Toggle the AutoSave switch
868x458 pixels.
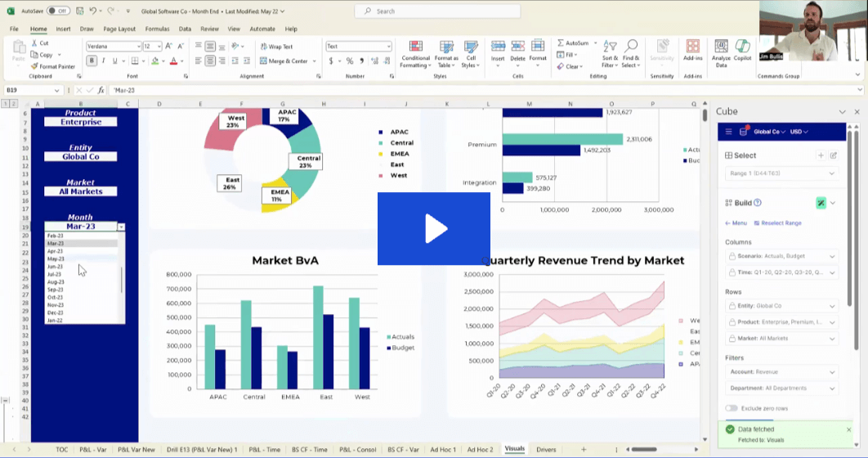click(58, 11)
